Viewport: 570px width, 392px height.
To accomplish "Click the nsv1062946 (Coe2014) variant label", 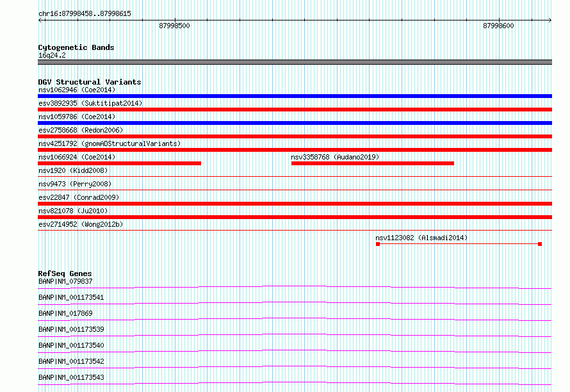I will 77,90.
